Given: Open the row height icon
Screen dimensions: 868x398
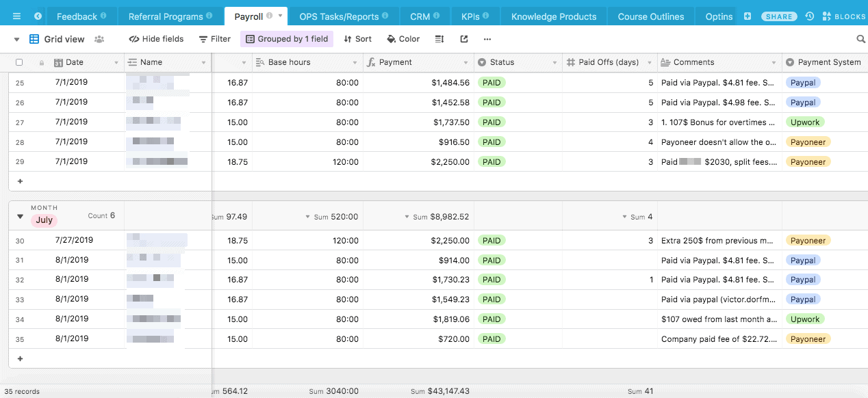Looking at the screenshot, I should [x=439, y=40].
